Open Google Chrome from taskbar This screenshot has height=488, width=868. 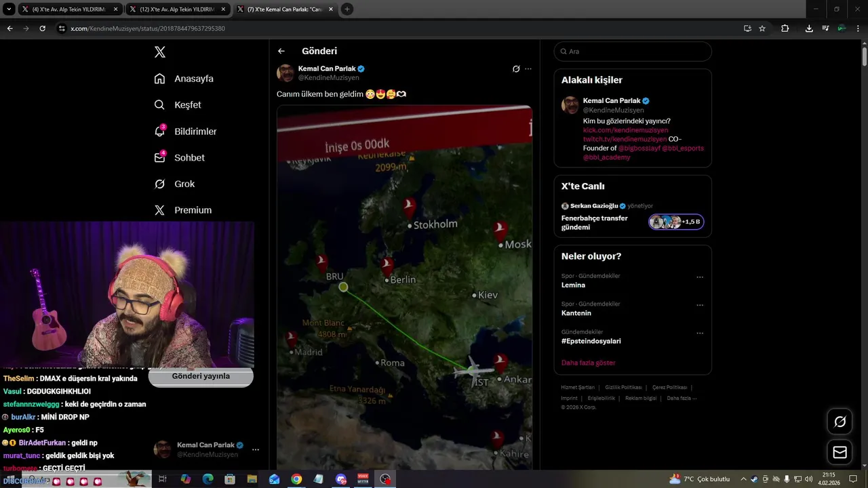pos(296,479)
